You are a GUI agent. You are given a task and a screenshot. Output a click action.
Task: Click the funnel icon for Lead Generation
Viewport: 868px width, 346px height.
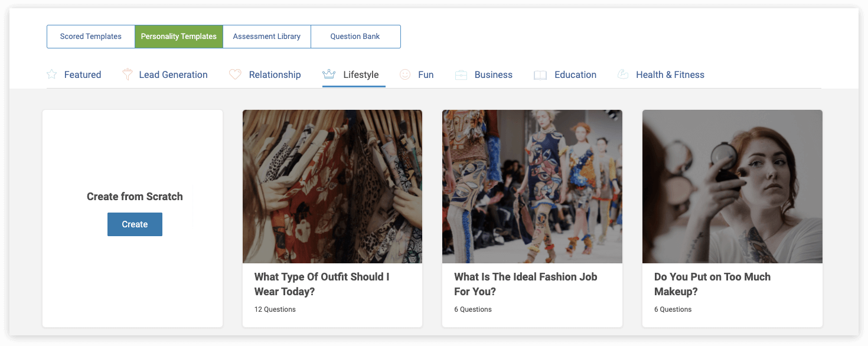pyautogui.click(x=127, y=74)
